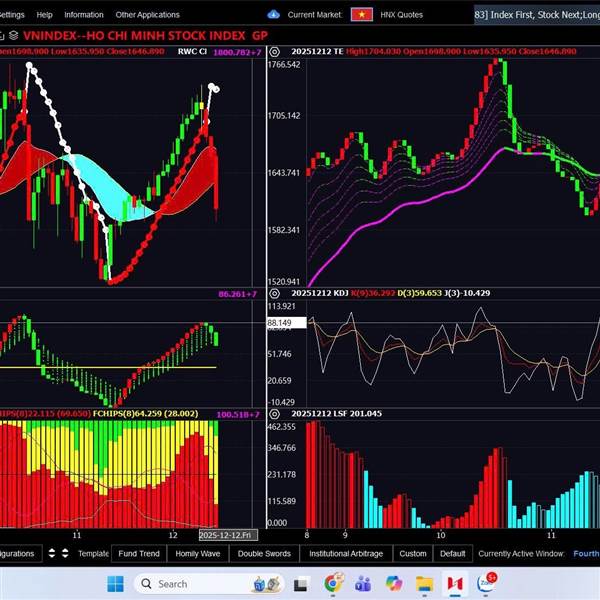Choose the Institutional Arbitrage template
The width and height of the screenshot is (600, 600).
pos(343,553)
